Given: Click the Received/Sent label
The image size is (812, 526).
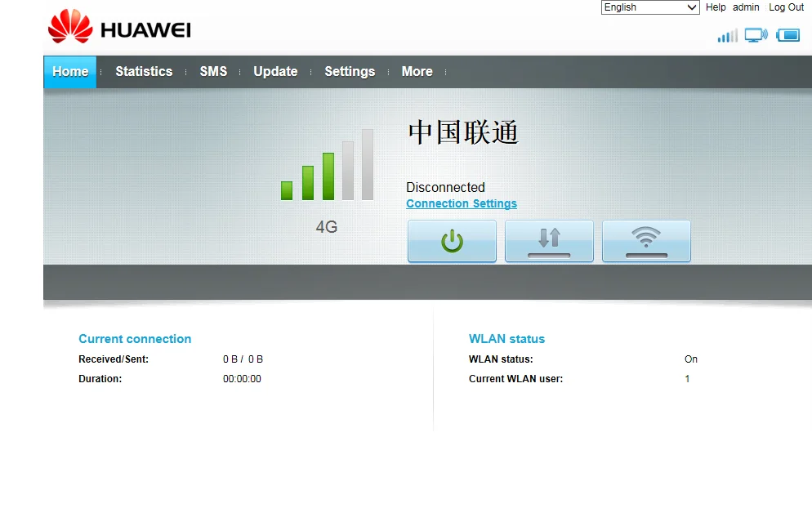Looking at the screenshot, I should point(114,359).
